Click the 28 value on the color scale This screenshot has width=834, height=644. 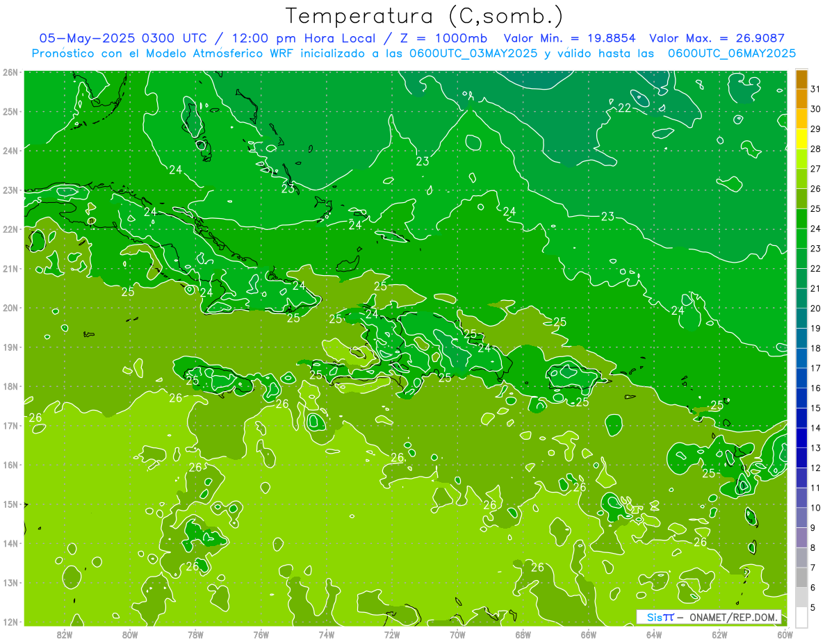815,149
